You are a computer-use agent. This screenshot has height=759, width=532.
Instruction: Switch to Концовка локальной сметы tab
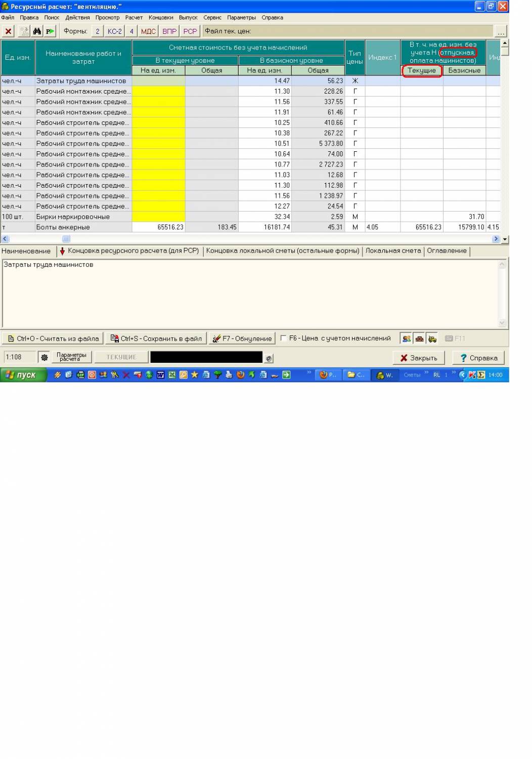[282, 251]
